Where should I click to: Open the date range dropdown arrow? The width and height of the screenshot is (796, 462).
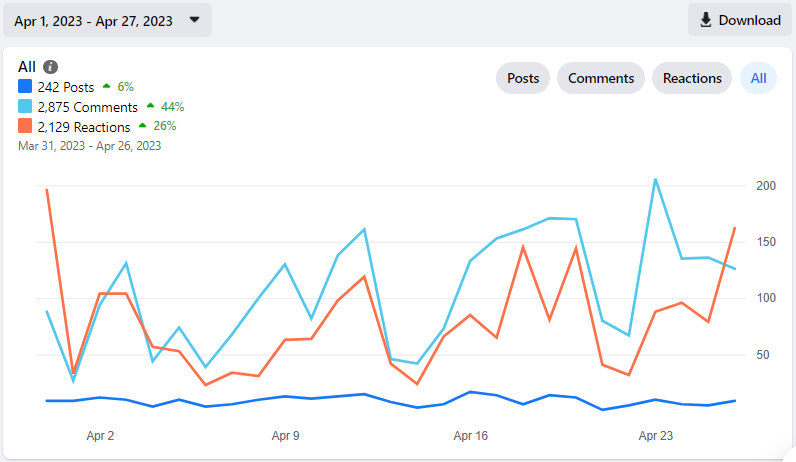pos(194,20)
